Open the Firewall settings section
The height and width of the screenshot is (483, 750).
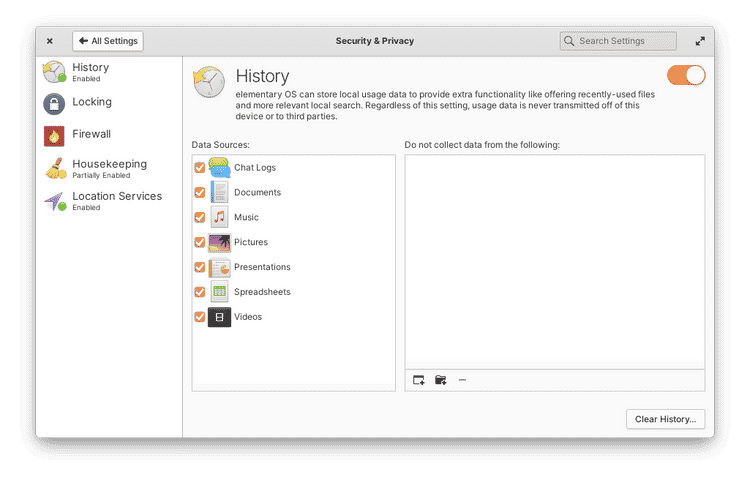tap(91, 135)
